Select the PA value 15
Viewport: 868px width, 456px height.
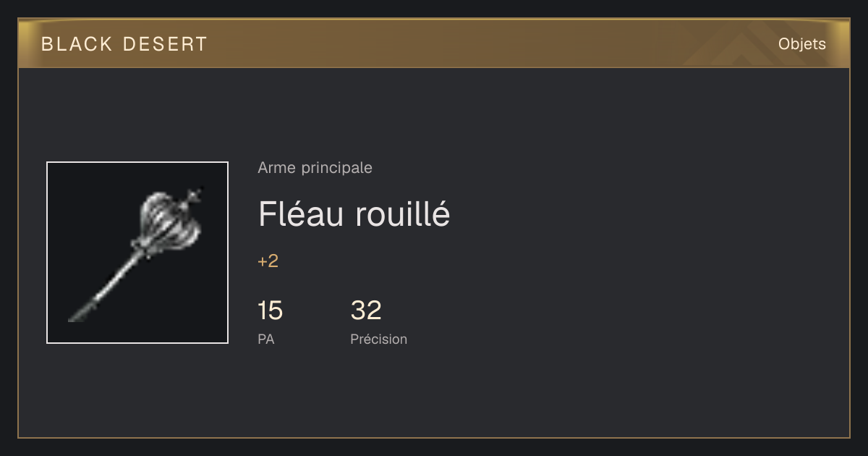(x=270, y=311)
